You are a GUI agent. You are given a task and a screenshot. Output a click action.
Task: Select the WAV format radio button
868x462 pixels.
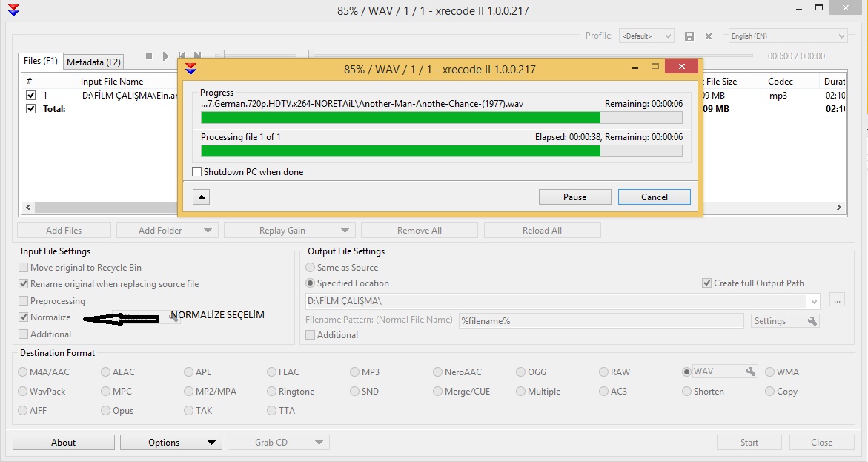[x=687, y=372]
